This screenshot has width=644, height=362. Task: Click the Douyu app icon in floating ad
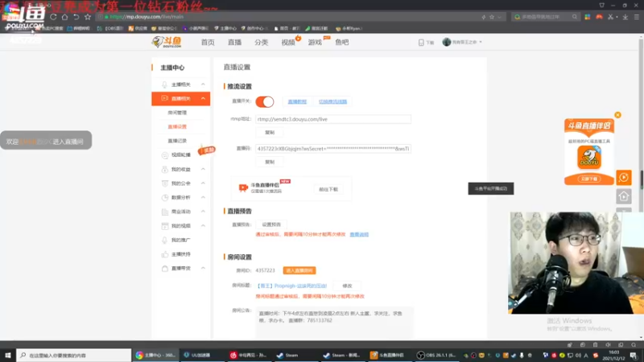[x=589, y=158]
